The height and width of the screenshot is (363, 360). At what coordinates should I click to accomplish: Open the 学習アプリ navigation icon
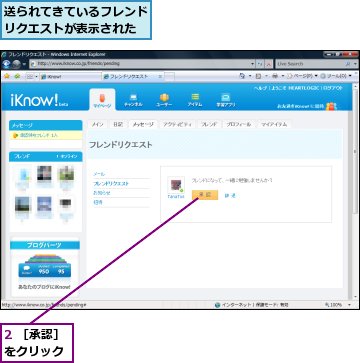[x=226, y=100]
